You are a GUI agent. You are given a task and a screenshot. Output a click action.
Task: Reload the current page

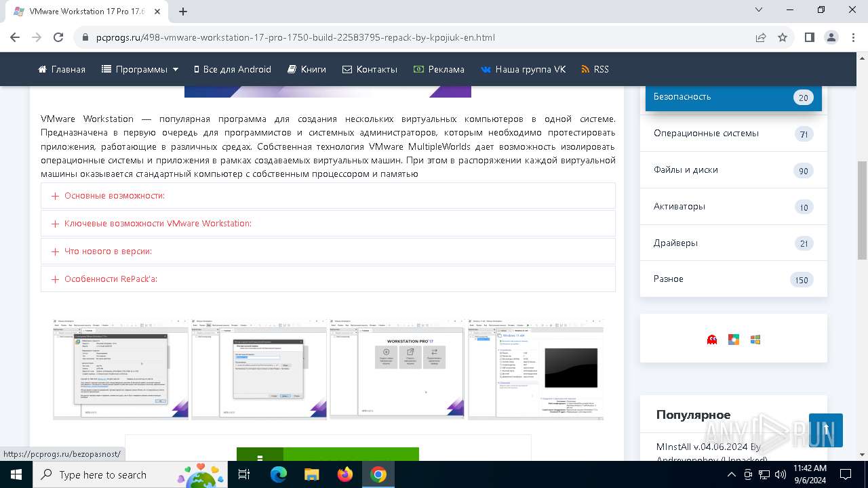(x=58, y=37)
